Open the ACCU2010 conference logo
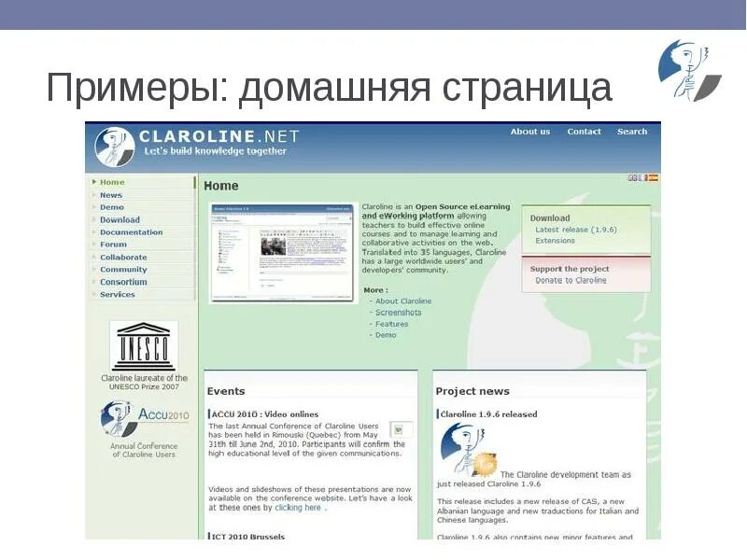Screen dimensions: 747x560 [x=145, y=418]
